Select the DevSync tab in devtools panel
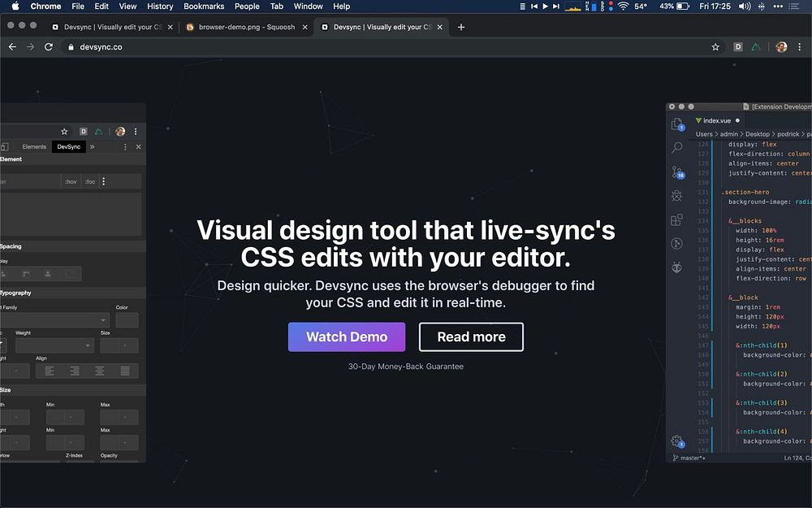 [69, 146]
